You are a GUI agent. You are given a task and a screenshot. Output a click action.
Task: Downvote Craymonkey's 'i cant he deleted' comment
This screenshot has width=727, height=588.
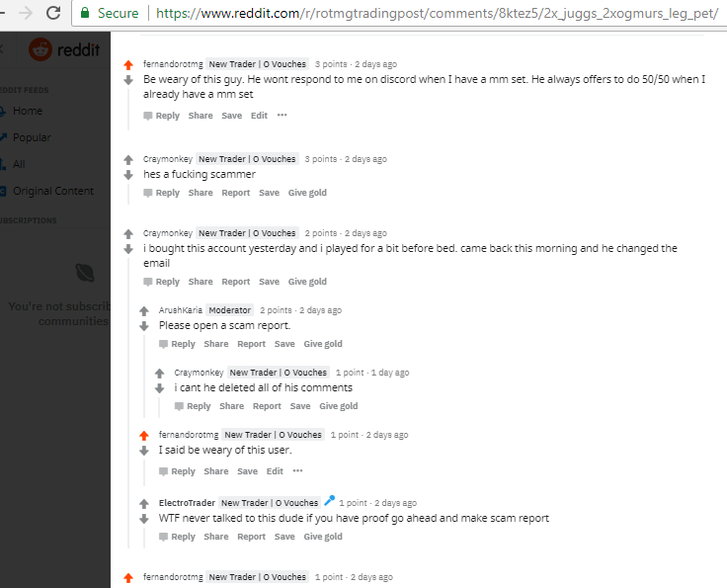click(x=159, y=388)
